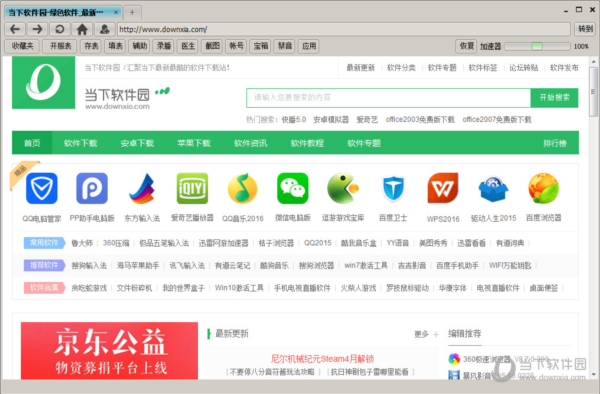Click the 存表 toolbar button

[x=91, y=46]
